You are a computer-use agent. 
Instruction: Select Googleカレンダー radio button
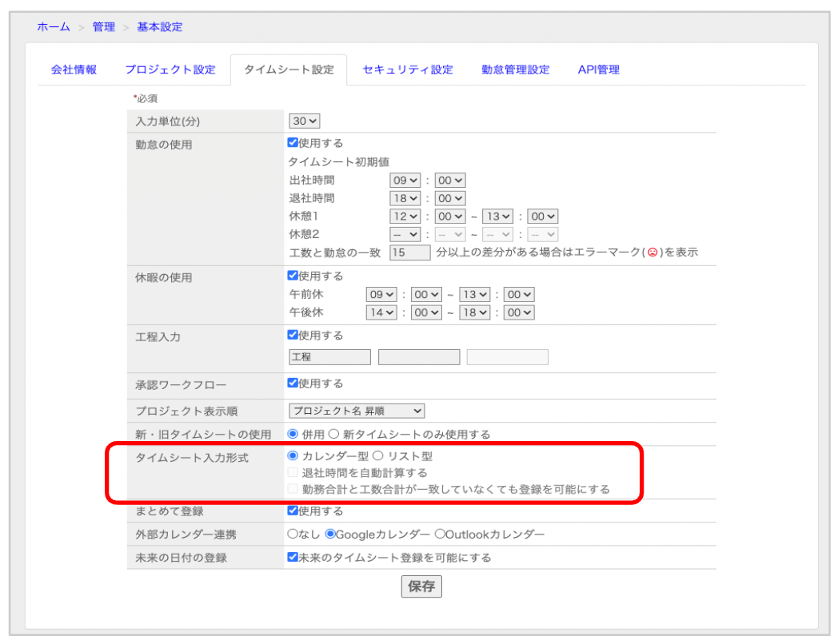point(330,534)
